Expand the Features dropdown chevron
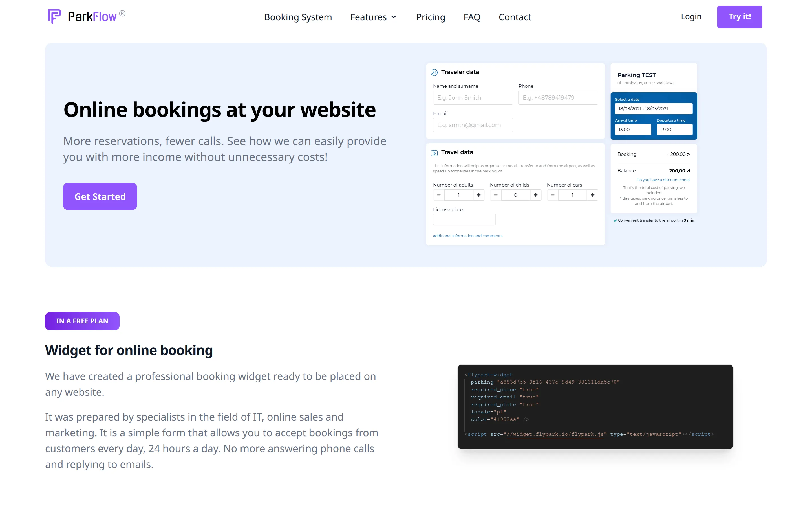 [394, 17]
